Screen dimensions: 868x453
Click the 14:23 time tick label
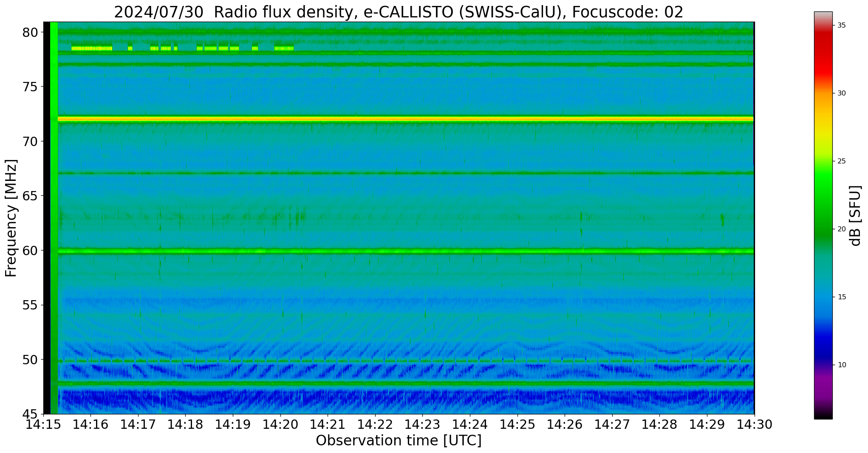click(422, 425)
